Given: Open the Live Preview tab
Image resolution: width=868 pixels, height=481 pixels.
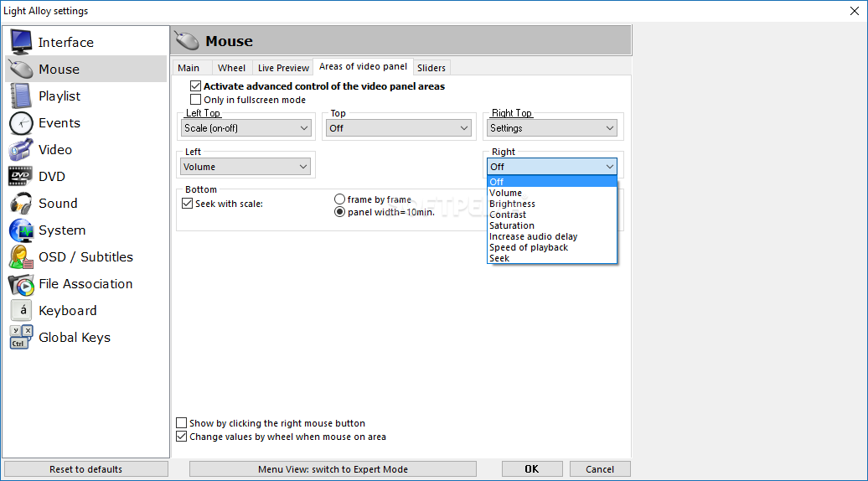Looking at the screenshot, I should click(283, 68).
